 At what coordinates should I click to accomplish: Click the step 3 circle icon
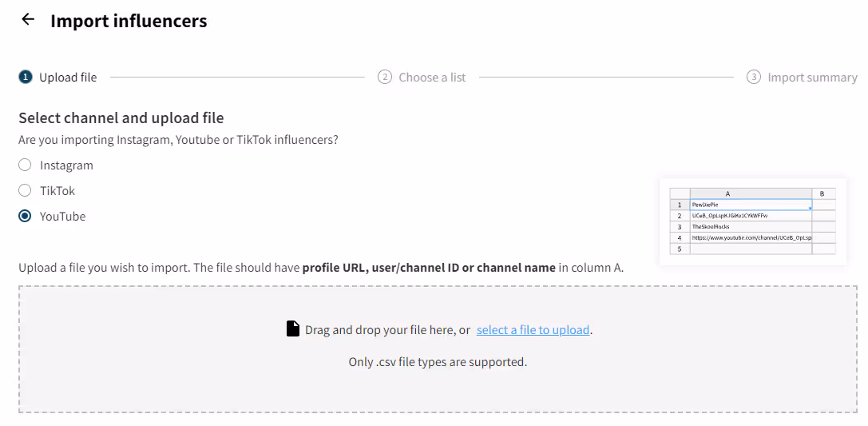pos(753,77)
